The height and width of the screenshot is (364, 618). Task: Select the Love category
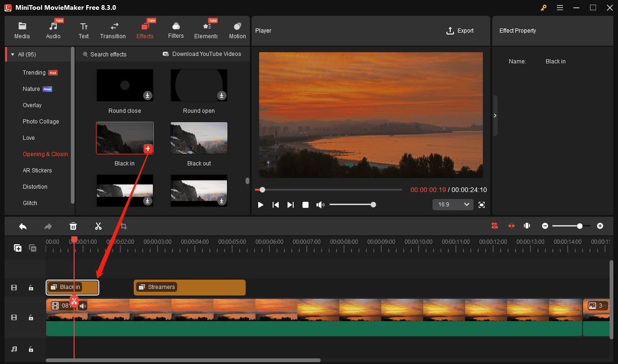click(x=29, y=138)
